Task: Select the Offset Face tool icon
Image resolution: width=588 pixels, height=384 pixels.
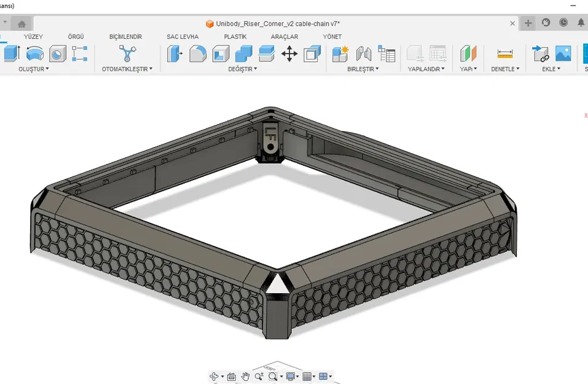Action: [x=267, y=53]
